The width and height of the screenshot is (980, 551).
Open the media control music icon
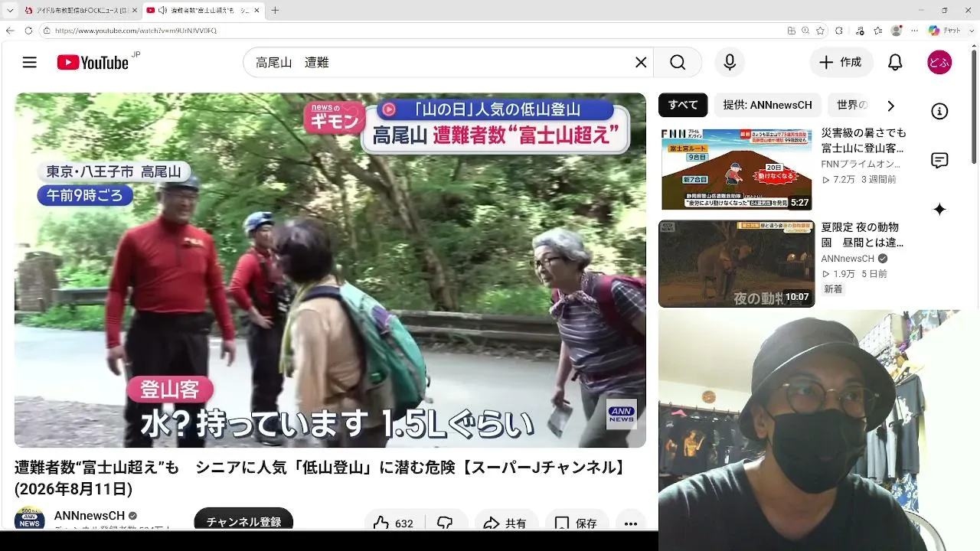(x=860, y=31)
